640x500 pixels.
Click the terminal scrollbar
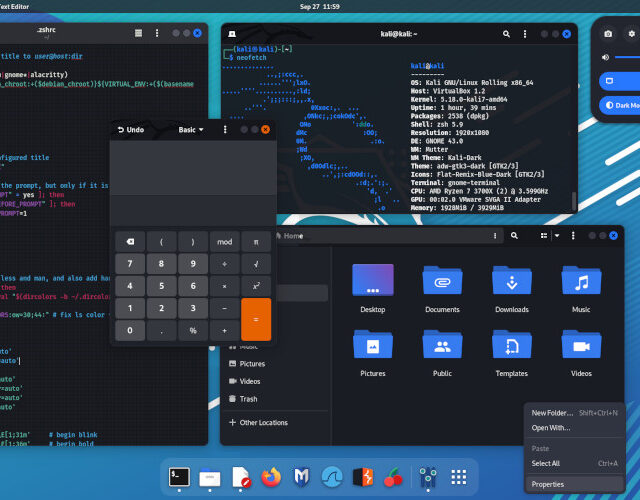point(573,201)
